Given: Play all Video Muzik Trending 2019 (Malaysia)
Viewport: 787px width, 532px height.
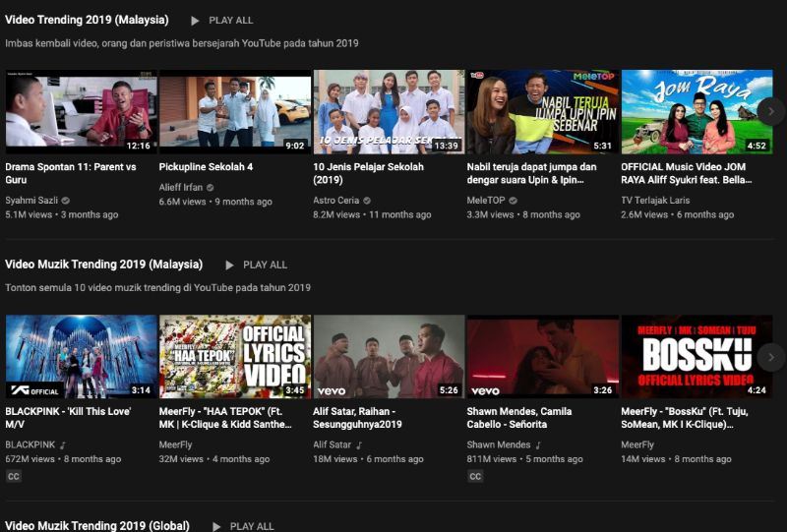Looking at the screenshot, I should pos(256,265).
